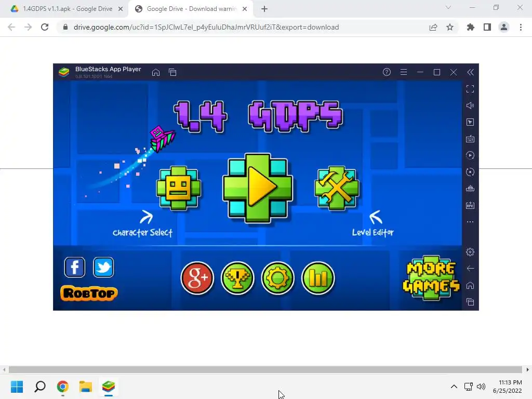Click Chrome back navigation arrow
This screenshot has width=532, height=399.
coord(11,27)
